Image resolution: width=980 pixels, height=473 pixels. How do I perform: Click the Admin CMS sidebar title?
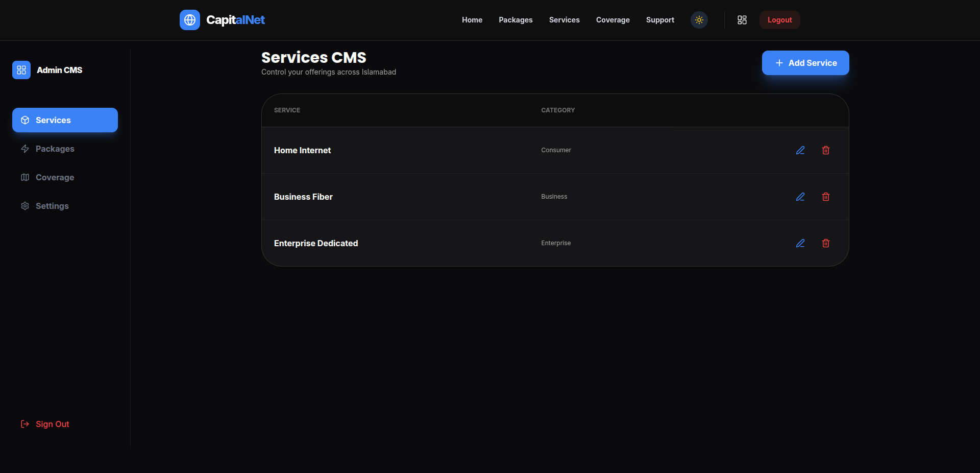(x=59, y=70)
